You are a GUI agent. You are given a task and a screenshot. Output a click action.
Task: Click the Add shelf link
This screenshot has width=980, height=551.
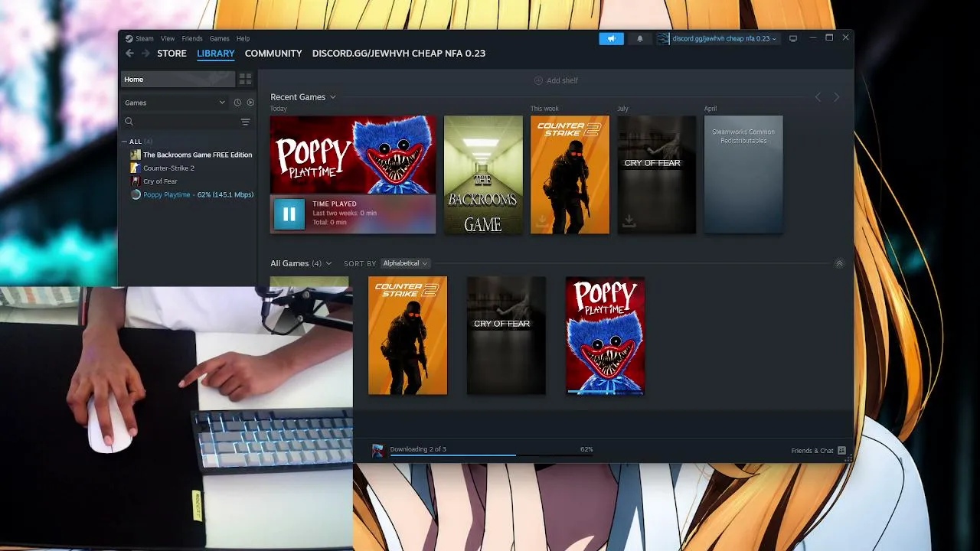click(562, 80)
